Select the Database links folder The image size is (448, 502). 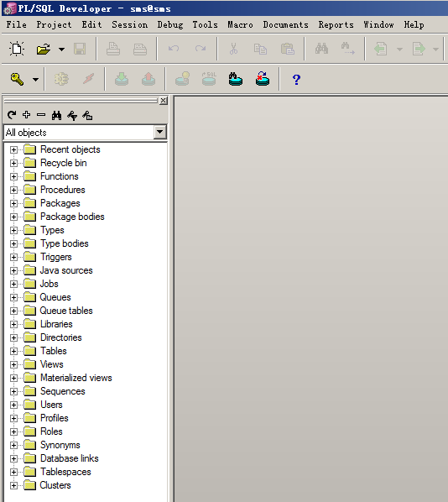70,458
